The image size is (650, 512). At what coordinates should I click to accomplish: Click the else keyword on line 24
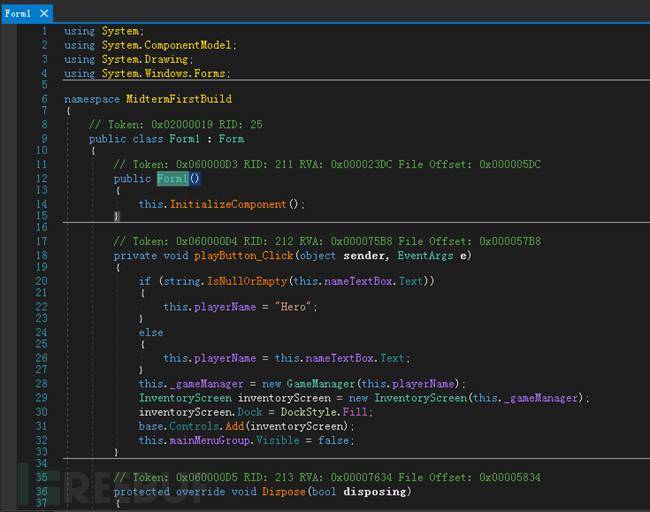(x=151, y=332)
